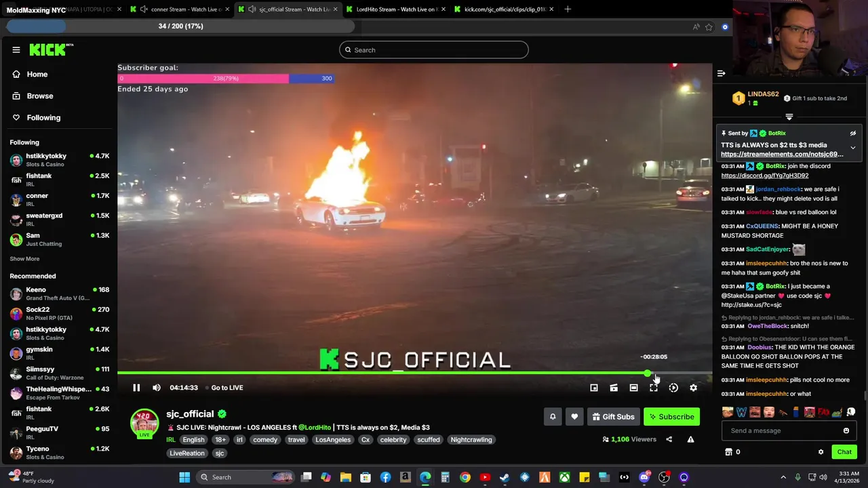Open Discord from the taskbar

tap(644, 477)
